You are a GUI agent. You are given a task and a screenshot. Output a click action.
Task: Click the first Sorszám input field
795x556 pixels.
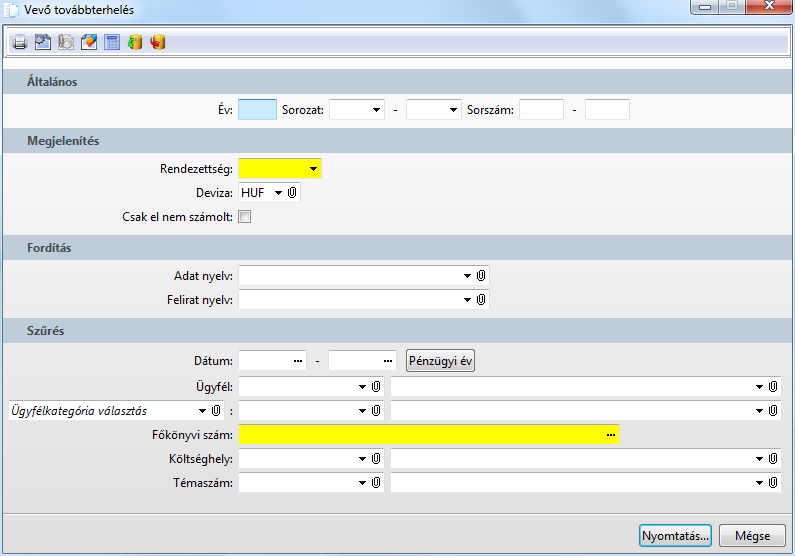click(x=541, y=109)
